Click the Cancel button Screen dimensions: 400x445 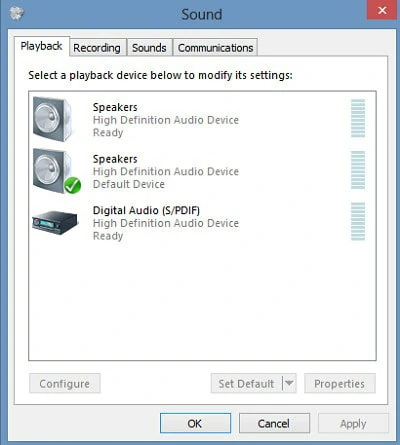click(x=274, y=423)
